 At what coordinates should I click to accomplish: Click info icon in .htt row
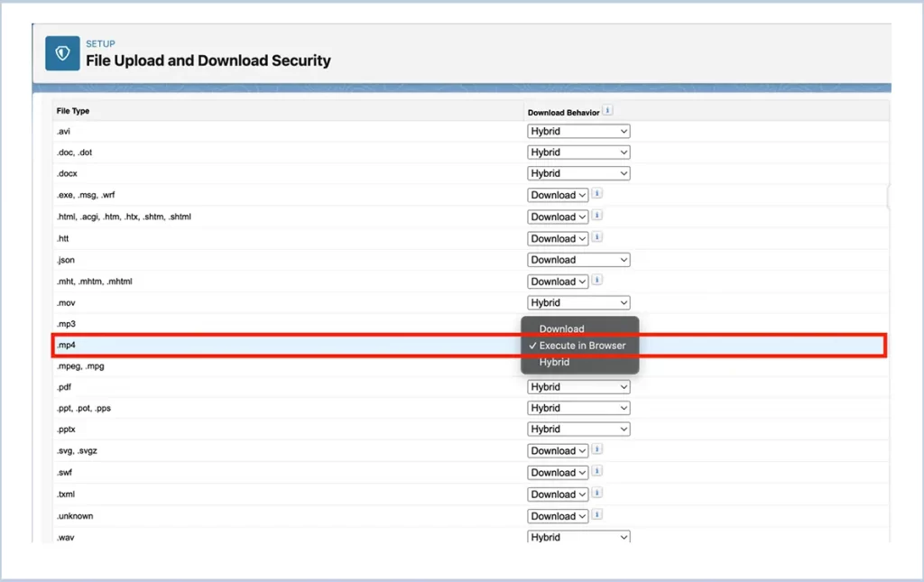coord(597,236)
